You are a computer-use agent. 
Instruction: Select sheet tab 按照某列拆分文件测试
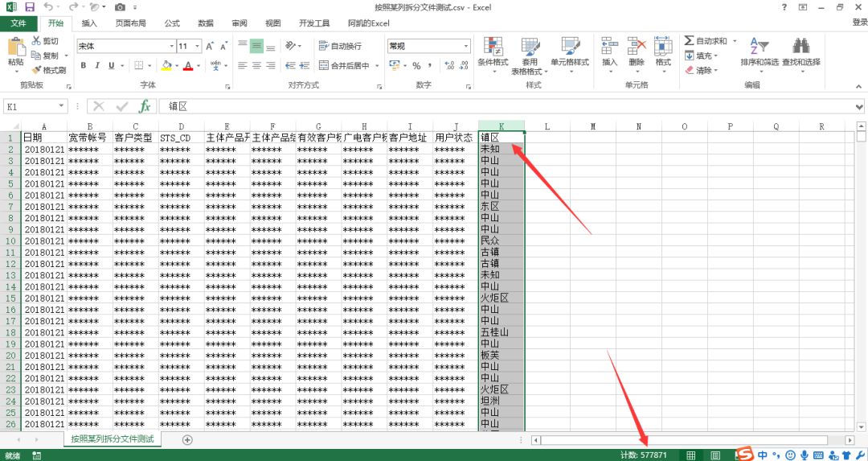(113, 438)
